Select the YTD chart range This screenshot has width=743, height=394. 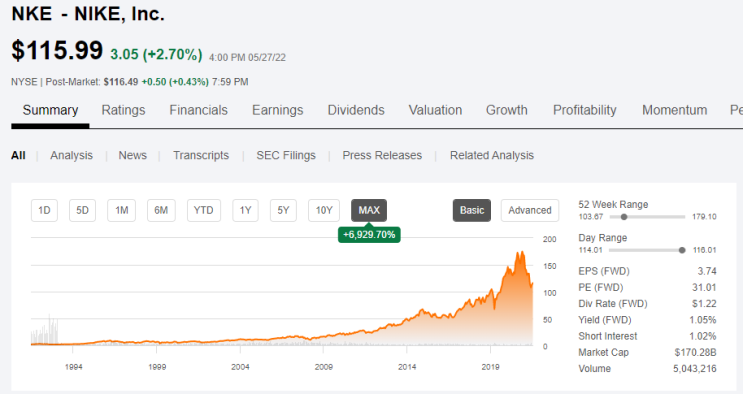click(204, 211)
